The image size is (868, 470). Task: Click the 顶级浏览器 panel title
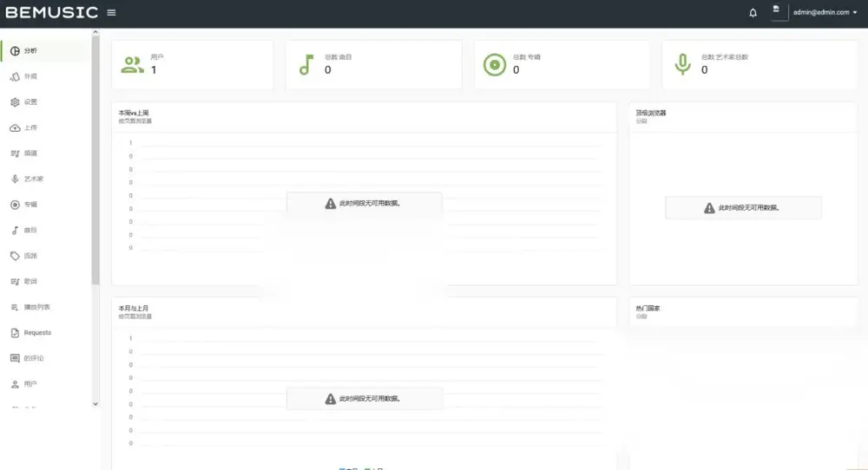click(x=650, y=113)
